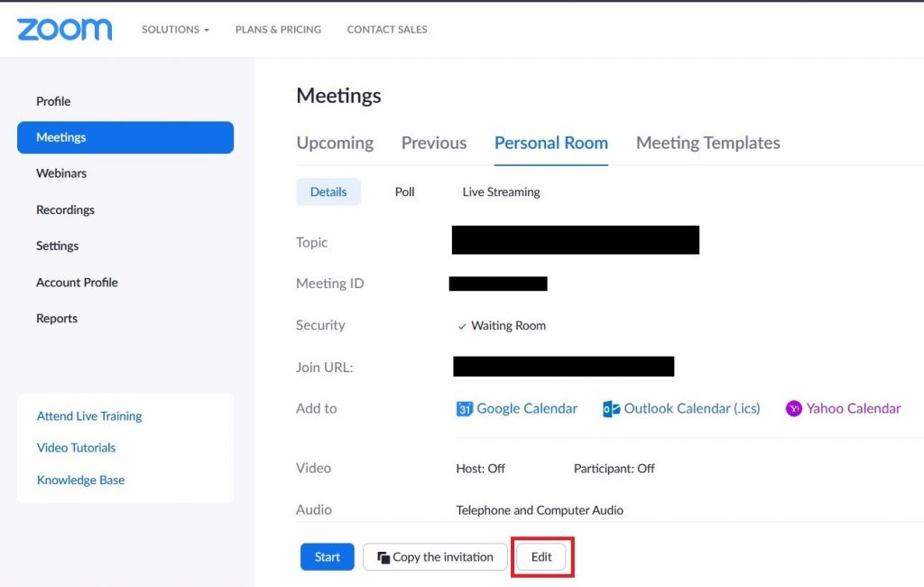This screenshot has height=587, width=924.
Task: Go to Profile in the sidebar
Action: click(53, 101)
